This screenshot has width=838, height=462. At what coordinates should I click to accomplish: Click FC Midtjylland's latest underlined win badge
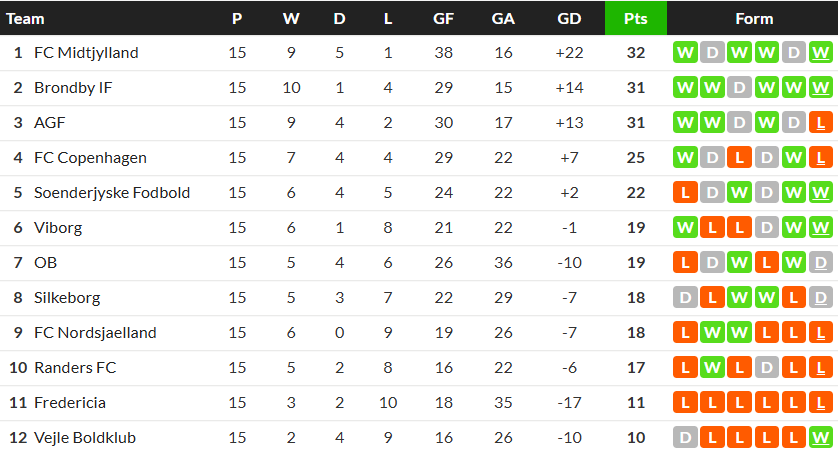point(820,53)
